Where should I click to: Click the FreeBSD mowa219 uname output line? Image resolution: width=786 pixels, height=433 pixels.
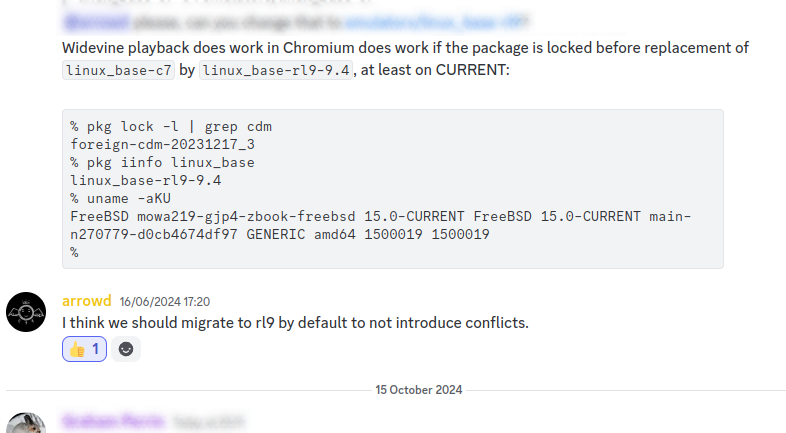[380, 216]
